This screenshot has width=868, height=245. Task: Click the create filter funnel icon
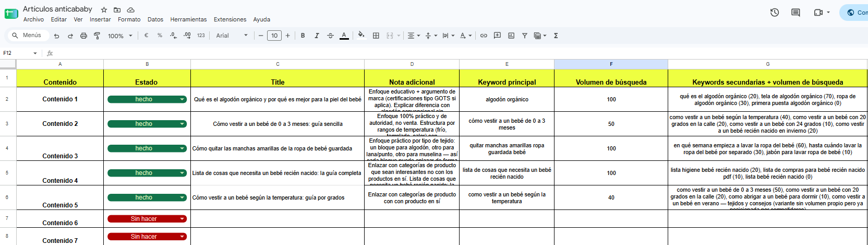(525, 36)
